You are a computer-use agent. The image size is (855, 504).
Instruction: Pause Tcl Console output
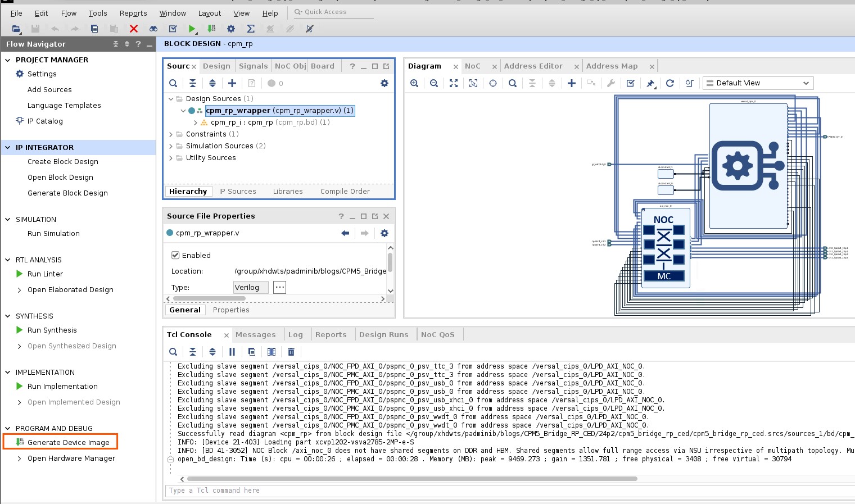tap(232, 352)
